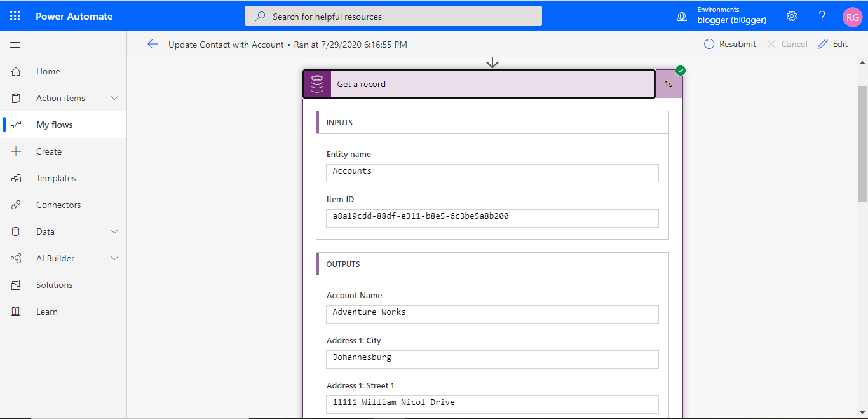Switch to My flows in the sidebar
Screen dimensions: 868x419
click(x=53, y=125)
